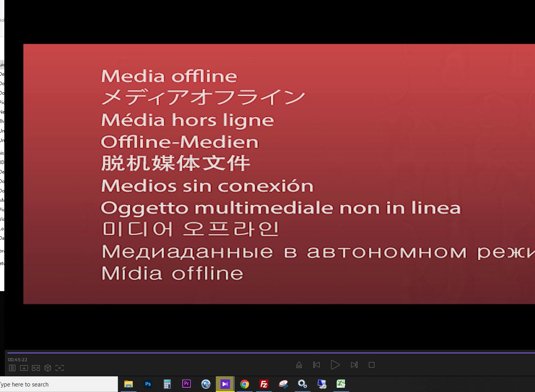Image resolution: width=535 pixels, height=392 pixels.
Task: Click the screen capture frame icon
Action: pyautogui.click(x=60, y=368)
